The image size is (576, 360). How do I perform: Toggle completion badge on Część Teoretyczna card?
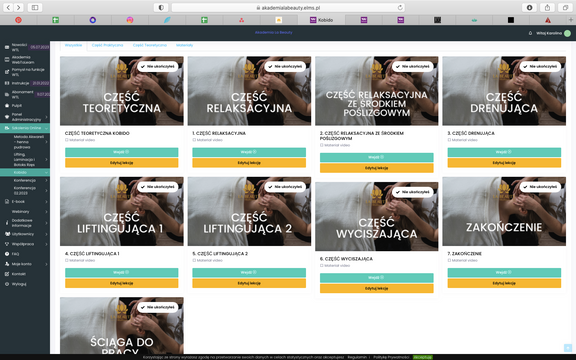point(158,66)
